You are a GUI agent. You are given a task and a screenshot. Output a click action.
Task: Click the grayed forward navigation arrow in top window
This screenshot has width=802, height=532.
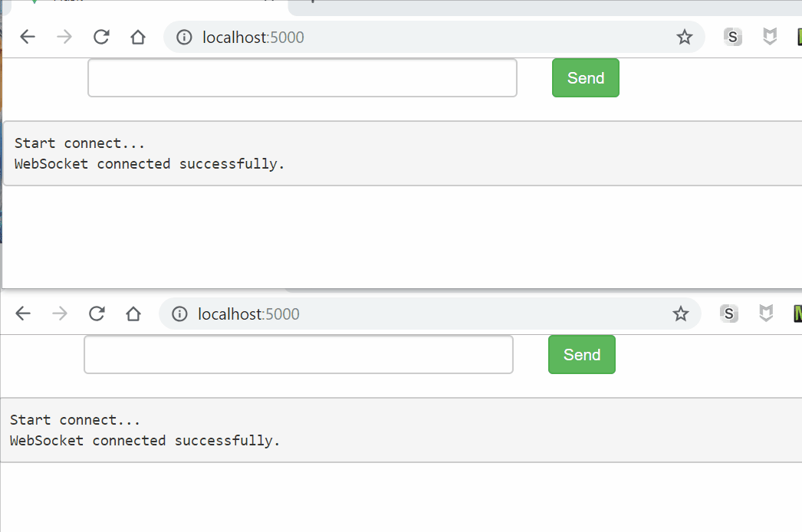coord(64,36)
